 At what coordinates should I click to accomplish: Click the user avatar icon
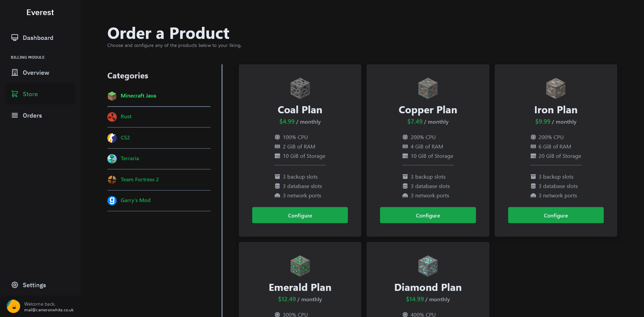point(13,306)
